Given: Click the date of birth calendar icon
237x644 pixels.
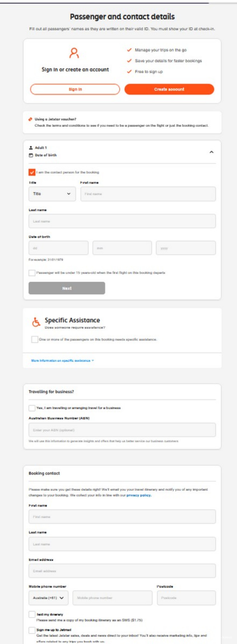Looking at the screenshot, I should (31, 155).
